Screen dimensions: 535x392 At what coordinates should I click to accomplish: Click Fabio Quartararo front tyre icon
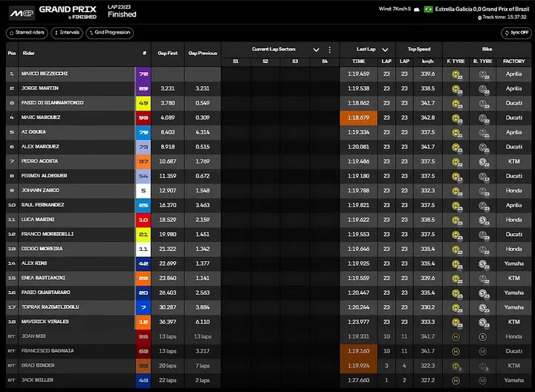coord(456,293)
